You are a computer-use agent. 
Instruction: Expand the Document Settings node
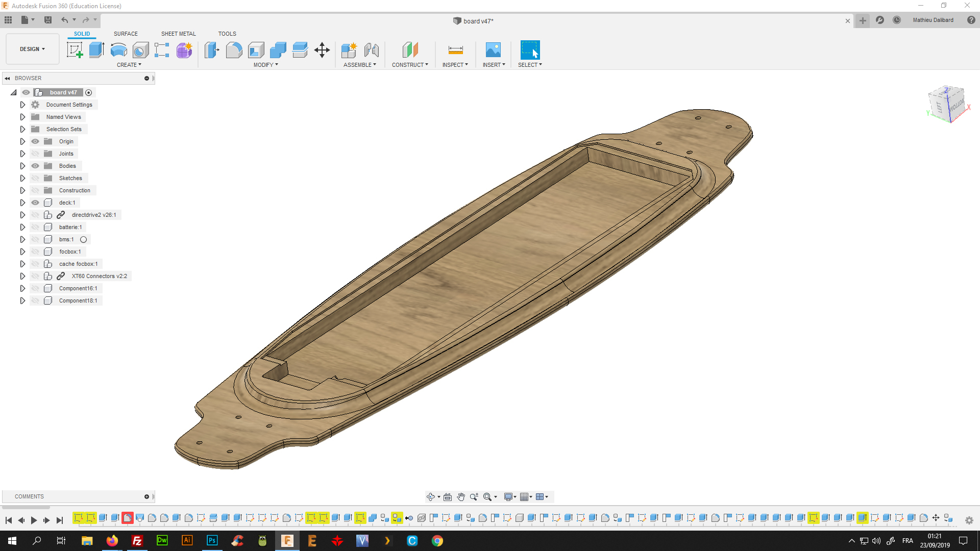(22, 105)
